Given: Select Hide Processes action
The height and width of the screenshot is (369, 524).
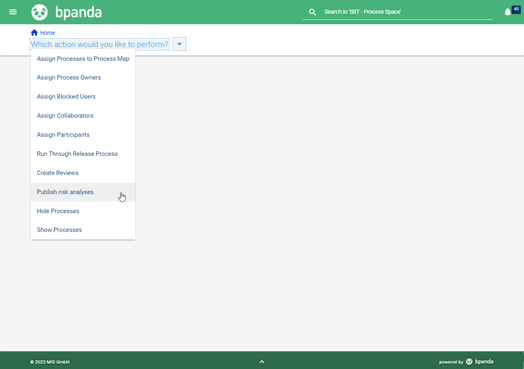Looking at the screenshot, I should 83,211.
